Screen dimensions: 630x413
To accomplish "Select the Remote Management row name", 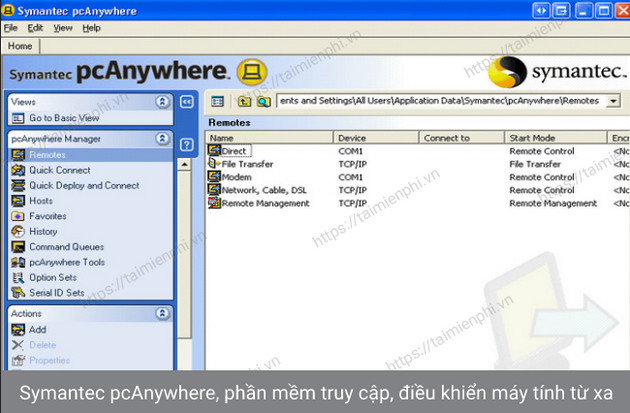I will coord(266,203).
